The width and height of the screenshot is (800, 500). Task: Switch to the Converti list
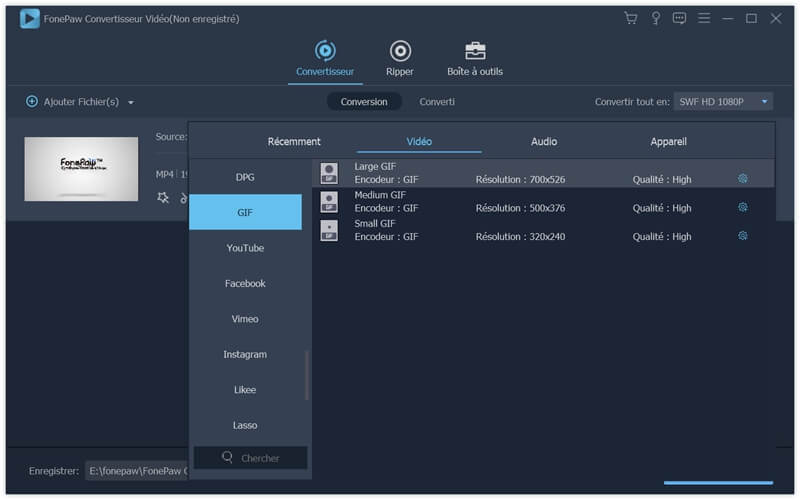click(437, 102)
